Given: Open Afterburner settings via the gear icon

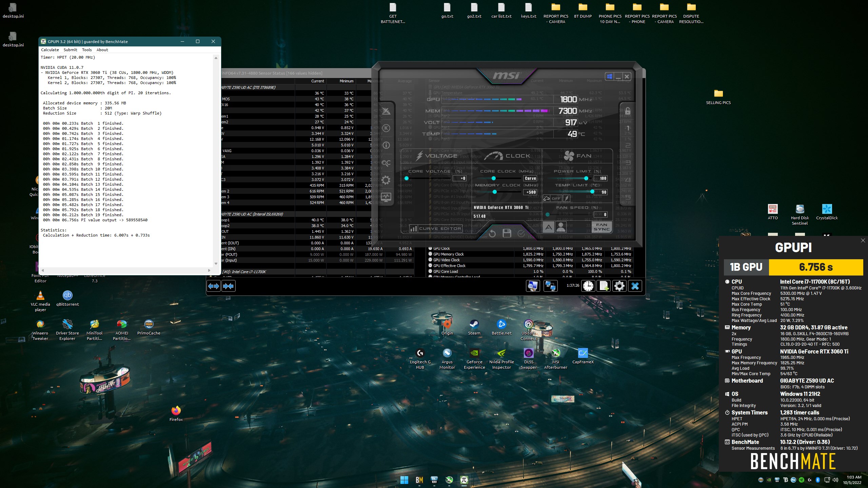Looking at the screenshot, I should (x=386, y=180).
